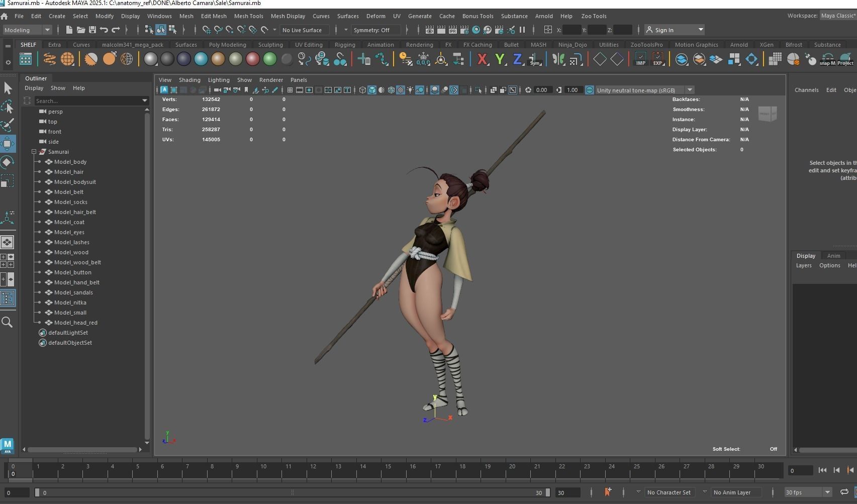The height and width of the screenshot is (504, 857).
Task: Click the pause viewport icon in status line
Action: (522, 30)
